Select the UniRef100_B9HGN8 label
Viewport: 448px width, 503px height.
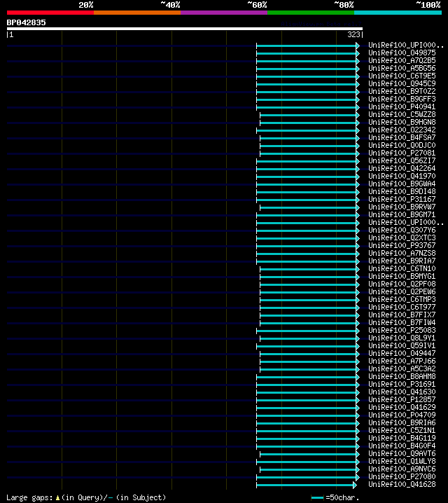[x=402, y=122]
